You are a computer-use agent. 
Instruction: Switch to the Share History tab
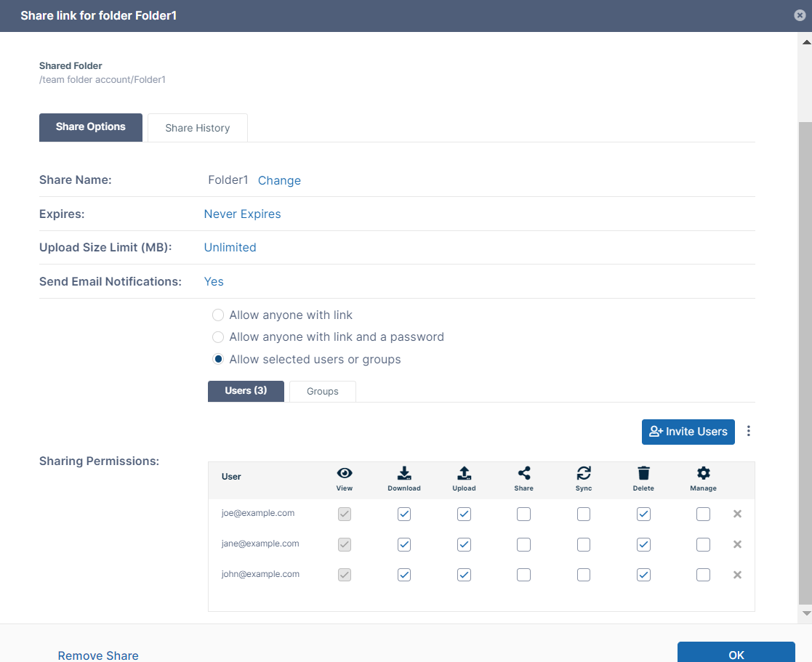point(197,128)
